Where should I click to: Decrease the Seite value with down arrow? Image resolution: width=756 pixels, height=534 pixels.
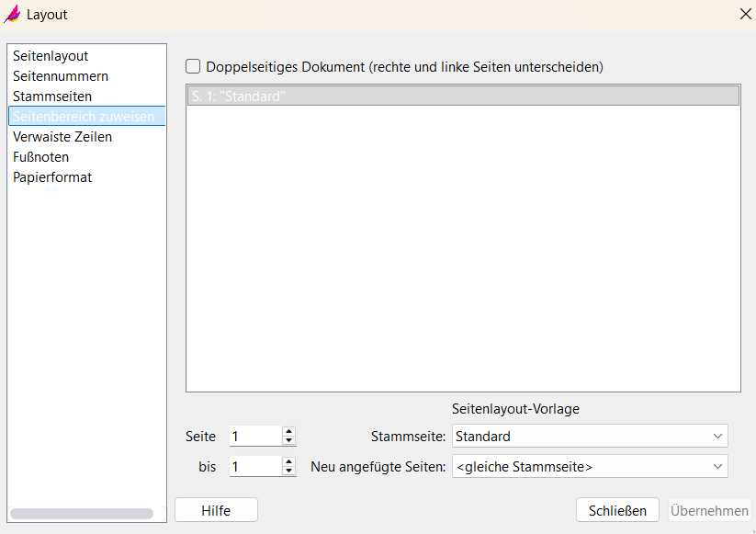coord(289,441)
